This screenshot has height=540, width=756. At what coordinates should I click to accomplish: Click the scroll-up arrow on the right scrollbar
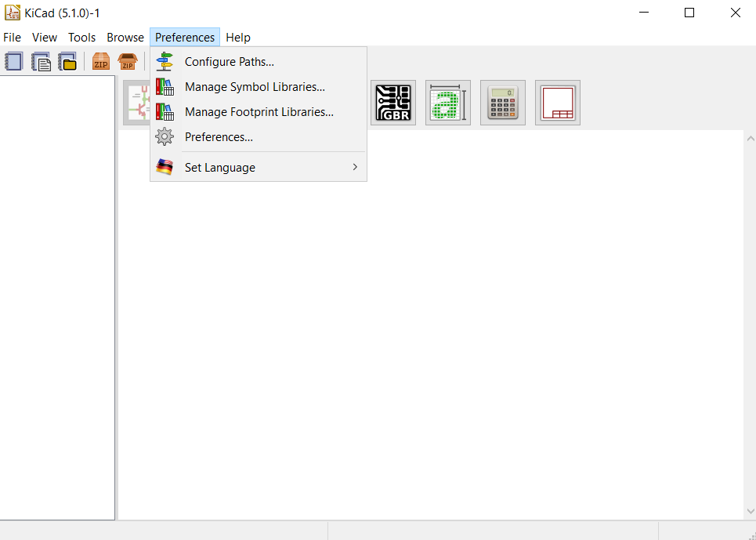tap(750, 137)
